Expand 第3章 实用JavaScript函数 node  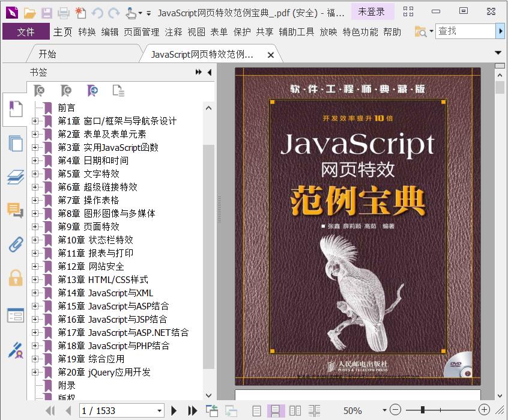[x=35, y=147]
